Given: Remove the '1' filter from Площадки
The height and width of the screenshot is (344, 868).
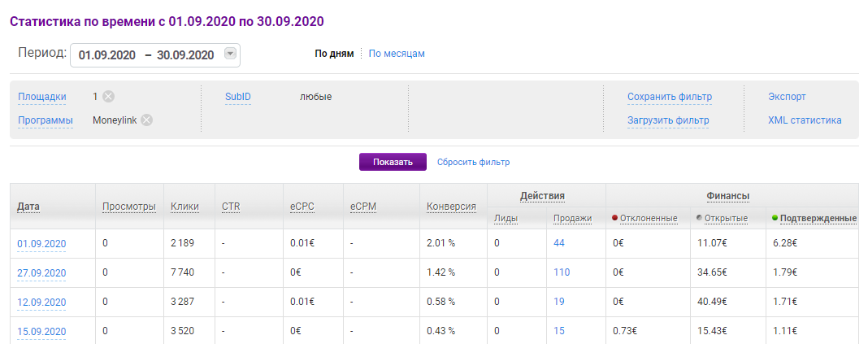Looking at the screenshot, I should coord(109,97).
